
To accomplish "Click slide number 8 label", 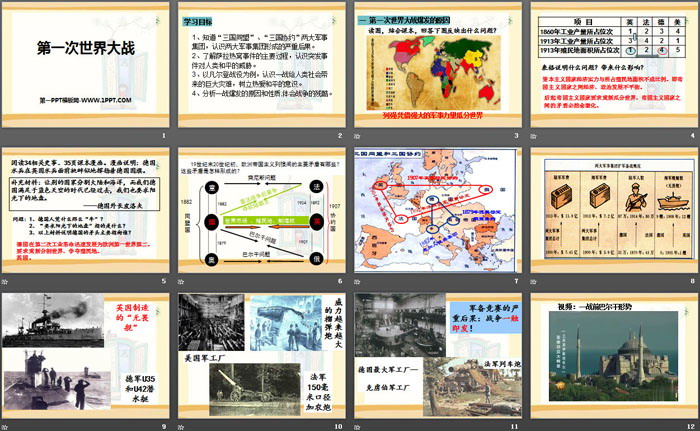I will pos(692,281).
